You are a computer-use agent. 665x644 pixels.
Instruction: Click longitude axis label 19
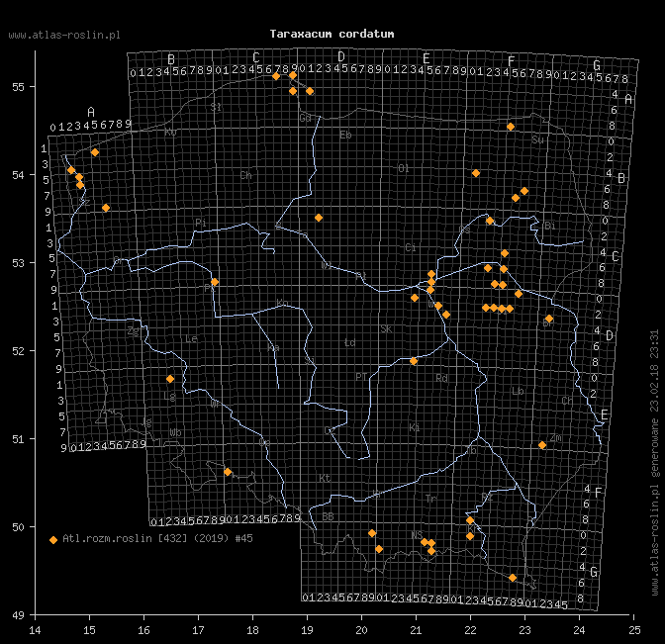pos(307,630)
